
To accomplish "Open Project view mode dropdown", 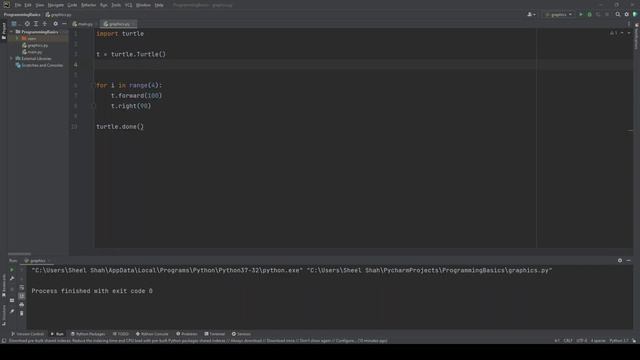I will [x=16, y=24].
